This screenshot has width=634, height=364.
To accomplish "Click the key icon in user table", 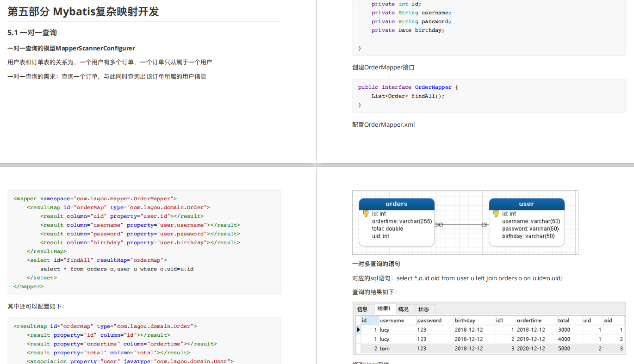I will point(496,214).
